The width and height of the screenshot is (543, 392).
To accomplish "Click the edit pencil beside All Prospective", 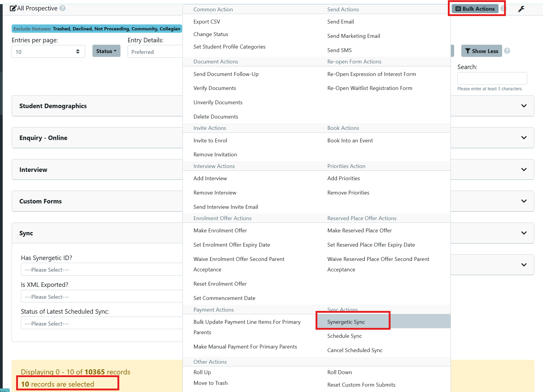I will (13, 8).
